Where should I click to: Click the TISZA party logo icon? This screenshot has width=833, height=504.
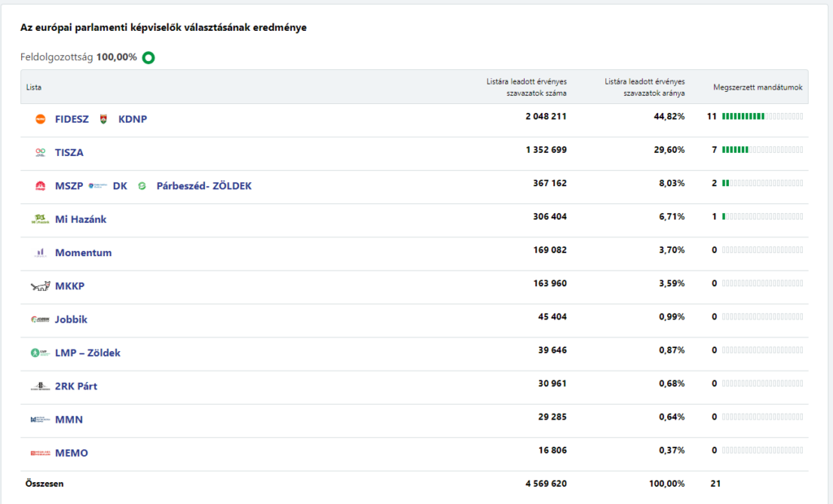(41, 152)
